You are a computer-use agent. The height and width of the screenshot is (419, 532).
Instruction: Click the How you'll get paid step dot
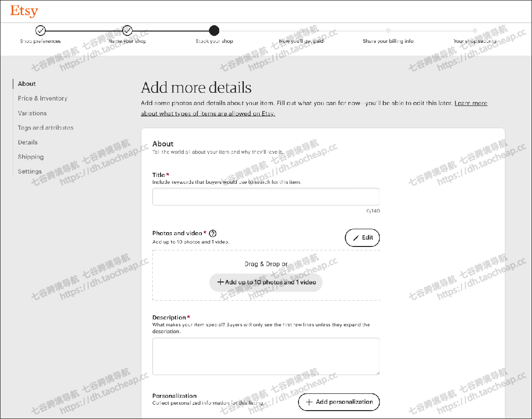point(301,31)
